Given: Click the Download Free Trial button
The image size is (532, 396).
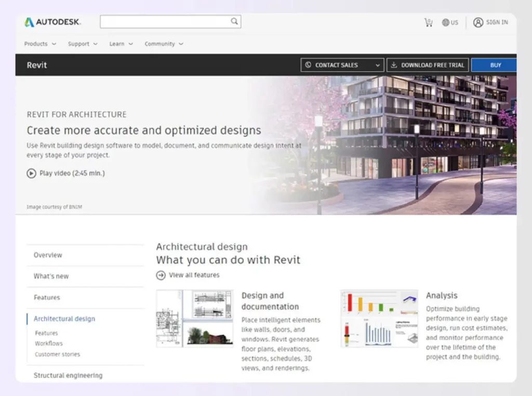Looking at the screenshot, I should [x=428, y=65].
